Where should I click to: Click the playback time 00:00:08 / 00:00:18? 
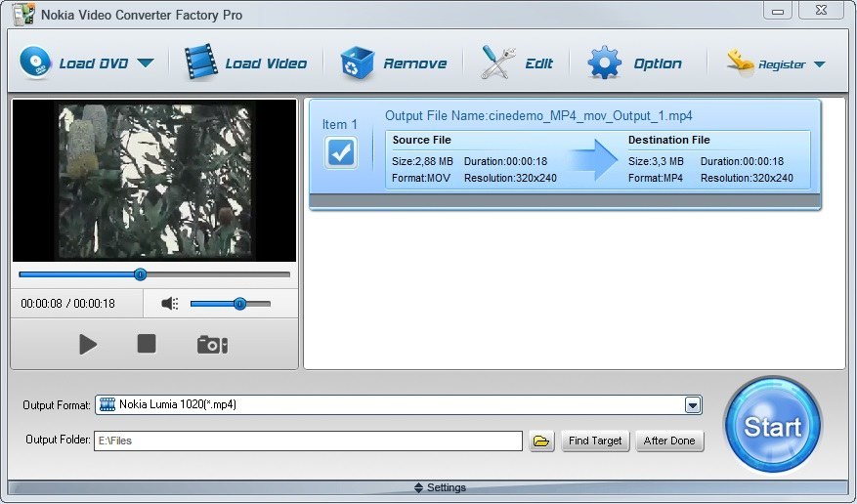point(67,303)
